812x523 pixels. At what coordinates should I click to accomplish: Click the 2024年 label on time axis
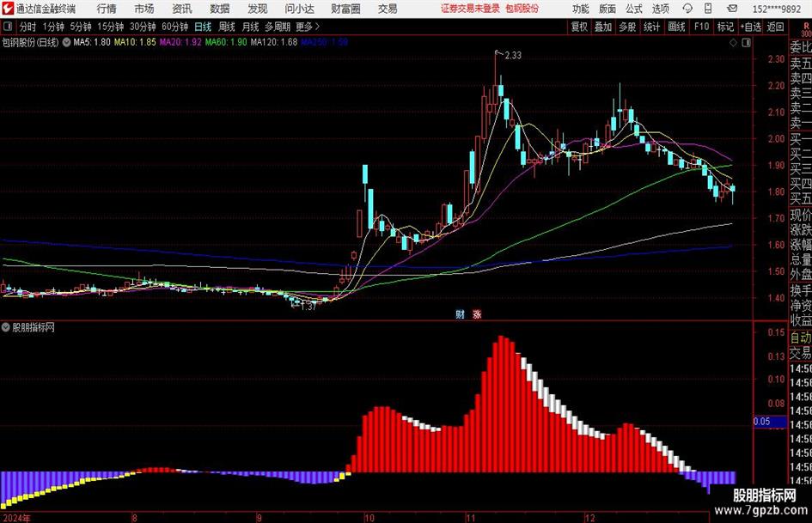[16, 518]
